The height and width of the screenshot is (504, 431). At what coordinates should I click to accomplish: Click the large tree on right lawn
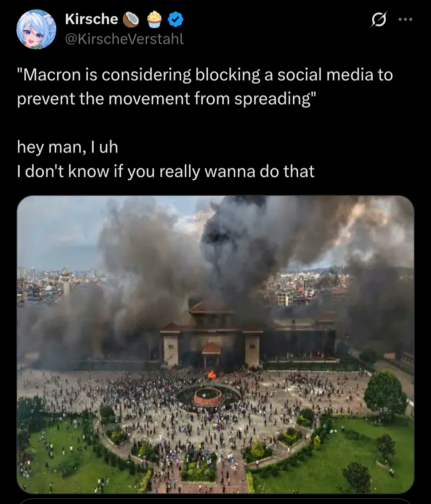(x=385, y=393)
